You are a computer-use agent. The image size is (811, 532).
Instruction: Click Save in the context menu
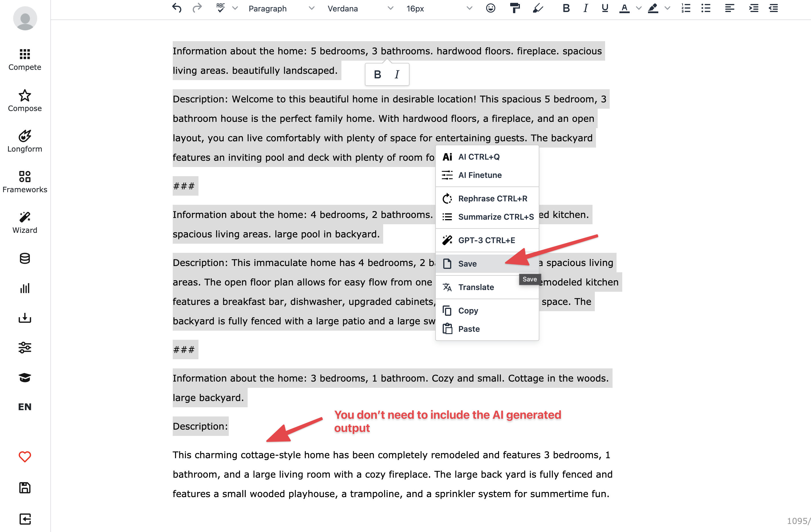487,264
